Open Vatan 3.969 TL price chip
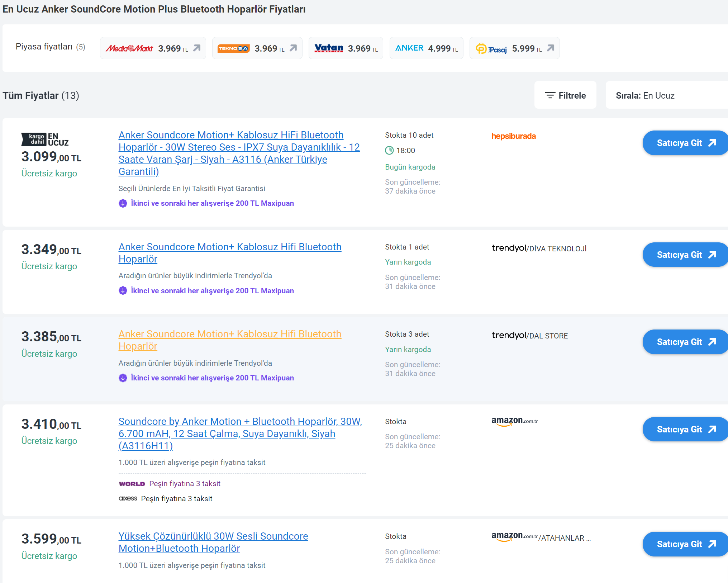 (346, 48)
